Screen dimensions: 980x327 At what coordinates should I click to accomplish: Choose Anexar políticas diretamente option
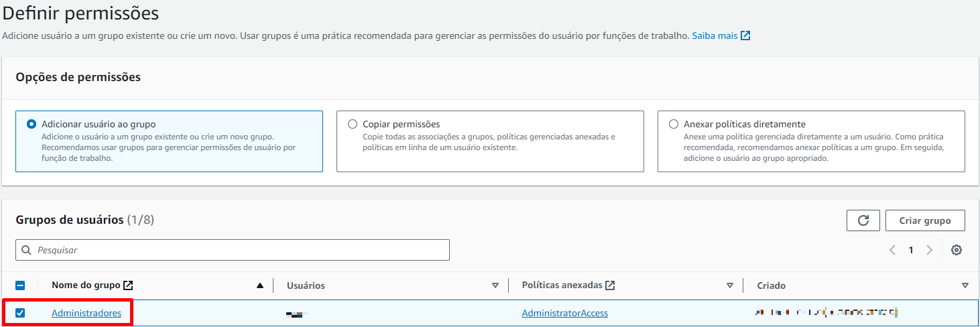674,124
